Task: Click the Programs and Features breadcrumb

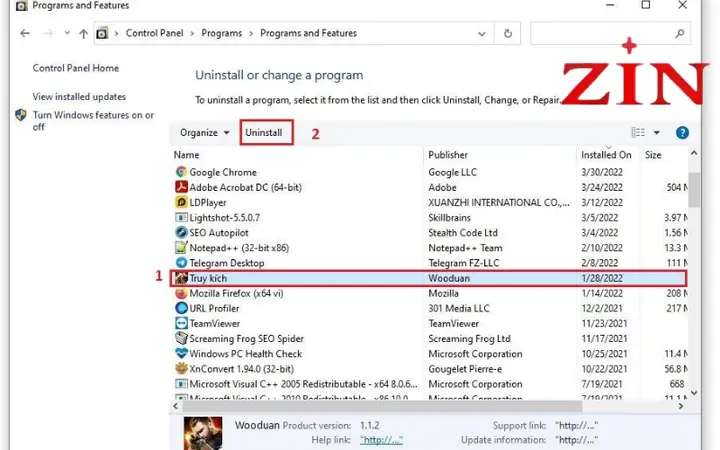Action: [x=309, y=33]
